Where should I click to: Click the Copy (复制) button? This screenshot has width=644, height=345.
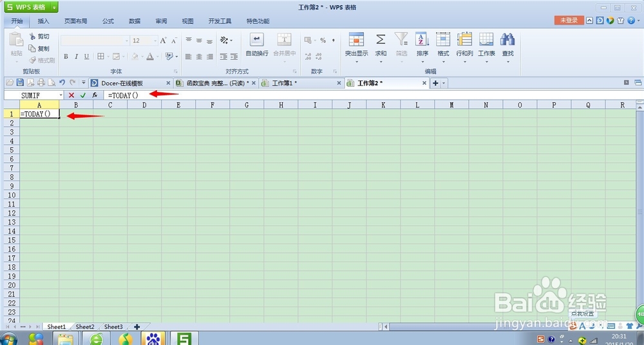point(39,48)
